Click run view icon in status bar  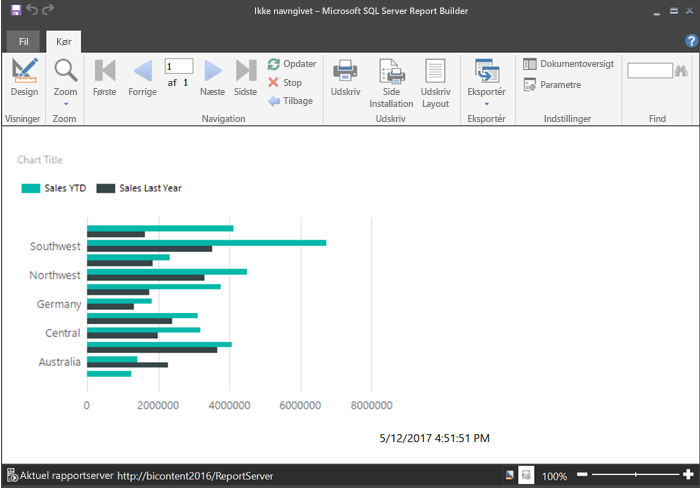tap(526, 475)
